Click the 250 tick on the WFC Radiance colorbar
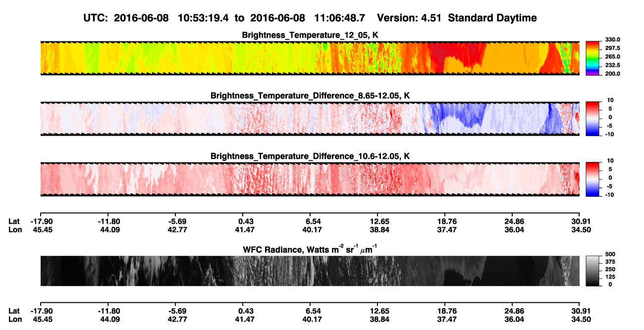Viewport: 644px width, 330px height. click(x=609, y=269)
